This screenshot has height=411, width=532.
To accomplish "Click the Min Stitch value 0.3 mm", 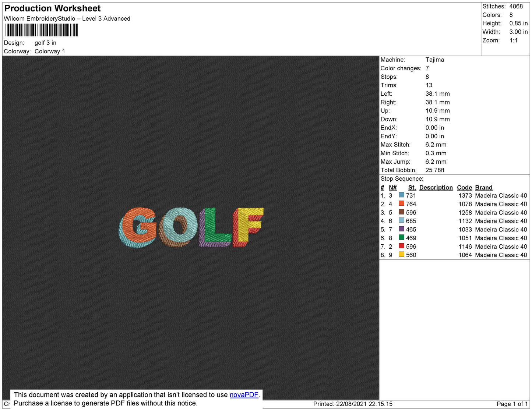I will (x=436, y=153).
